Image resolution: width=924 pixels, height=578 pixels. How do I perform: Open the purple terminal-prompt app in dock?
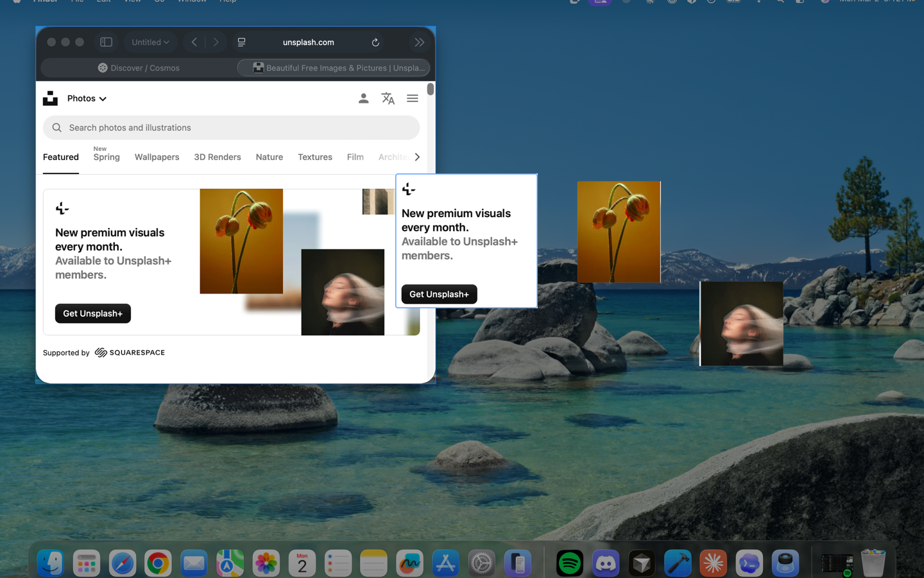(749, 563)
